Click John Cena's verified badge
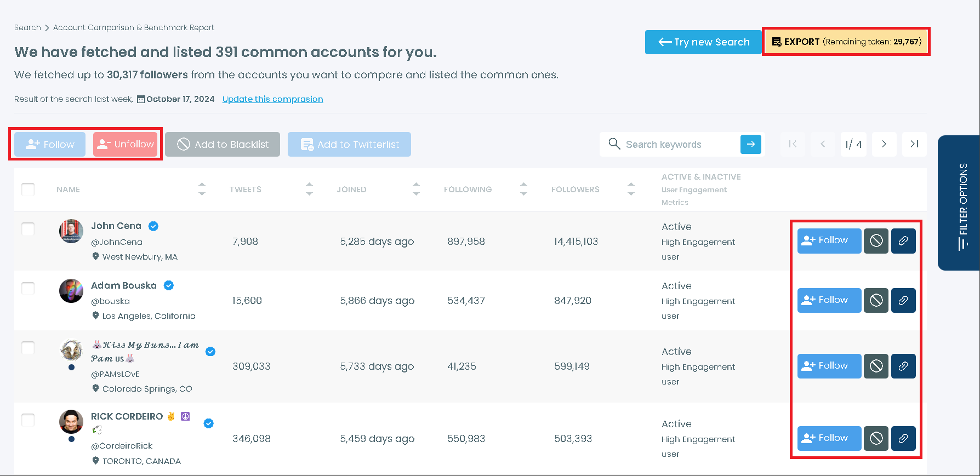This screenshot has width=980, height=476. coord(153,226)
